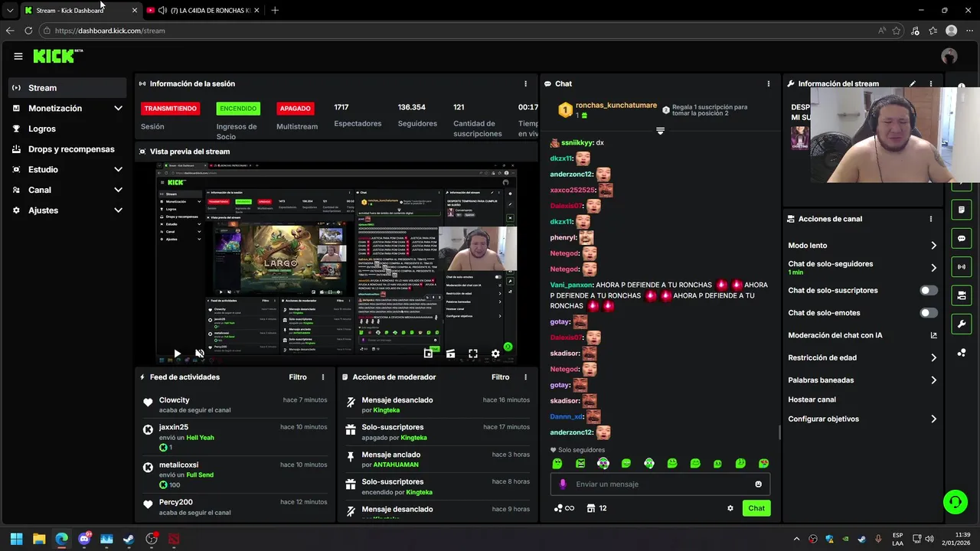Open the green support headset bubble
This screenshot has height=551, width=980.
pyautogui.click(x=955, y=502)
